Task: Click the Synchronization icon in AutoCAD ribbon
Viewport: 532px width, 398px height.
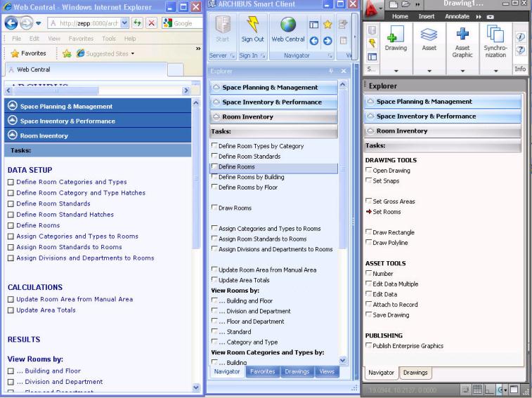Action: tap(495, 34)
